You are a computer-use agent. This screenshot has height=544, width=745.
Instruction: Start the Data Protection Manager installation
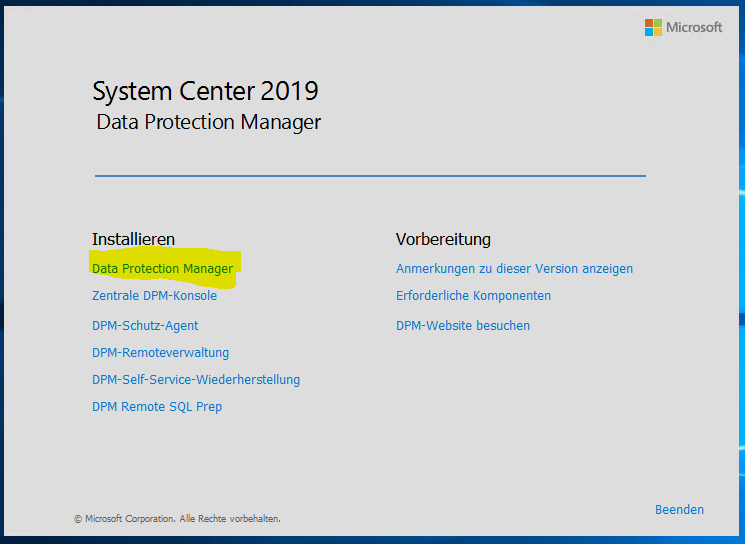point(162,268)
